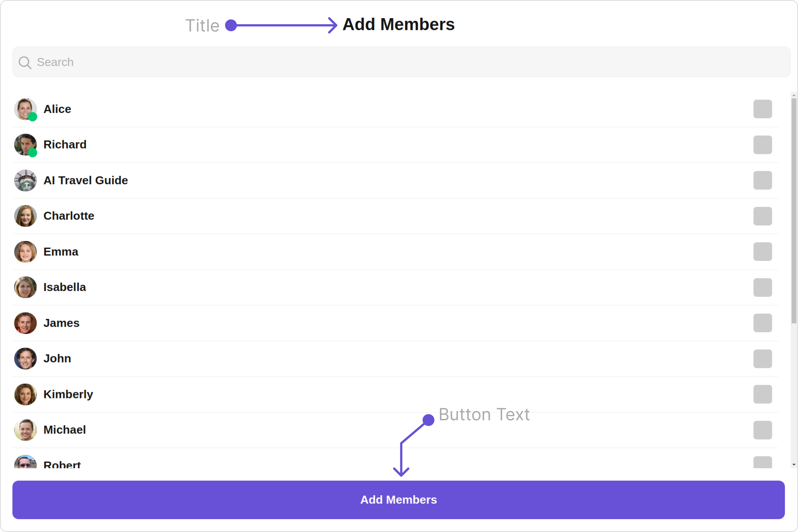Click the search magnifier icon

(25, 63)
